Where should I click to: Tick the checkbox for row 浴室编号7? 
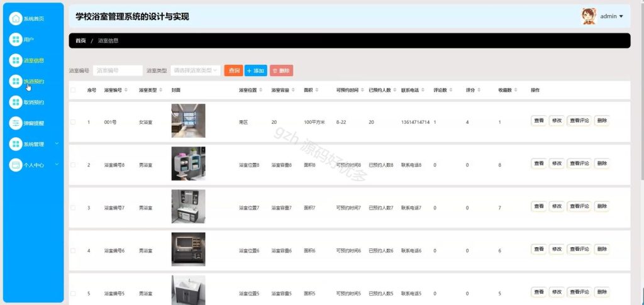pyautogui.click(x=73, y=208)
